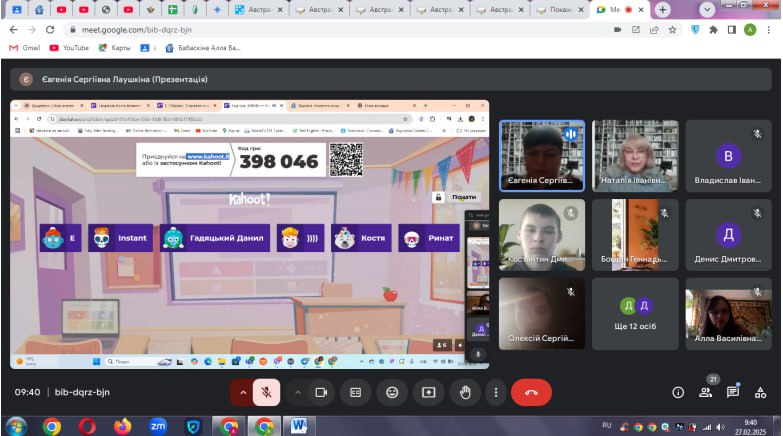
Task: Open Firefox from the taskbar
Action: 122,427
